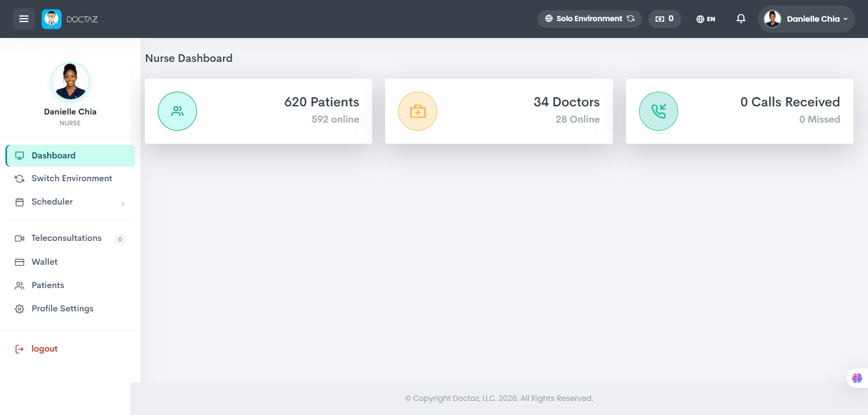Open the notifications bell
Image resolution: width=868 pixels, height=415 pixels.
741,18
